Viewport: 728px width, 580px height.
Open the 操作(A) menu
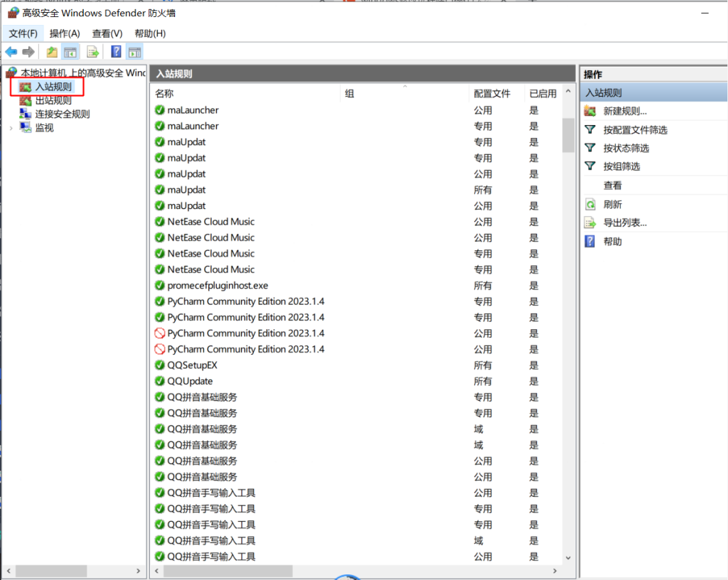click(x=65, y=33)
